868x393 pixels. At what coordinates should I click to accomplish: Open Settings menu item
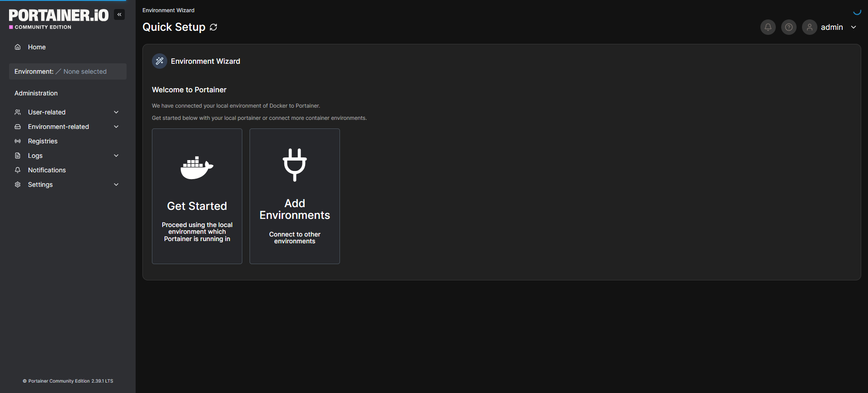click(x=68, y=185)
